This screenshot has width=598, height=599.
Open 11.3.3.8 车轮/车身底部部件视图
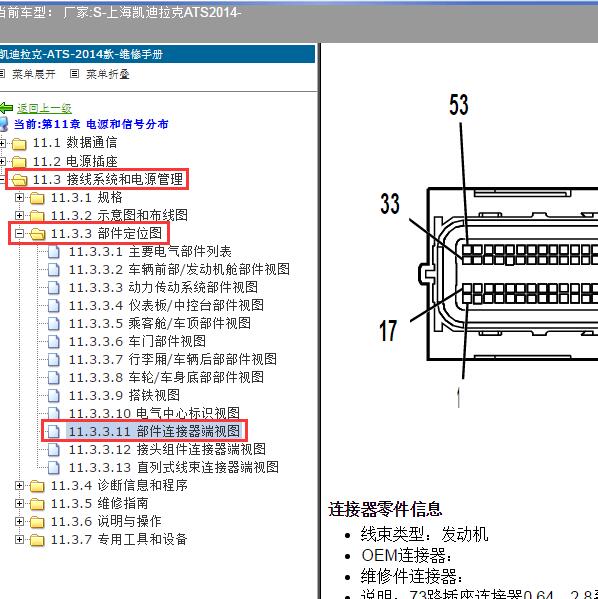(x=166, y=377)
